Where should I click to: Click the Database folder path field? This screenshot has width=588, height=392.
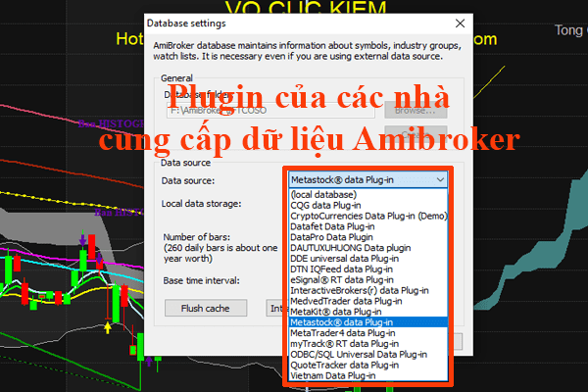point(270,111)
